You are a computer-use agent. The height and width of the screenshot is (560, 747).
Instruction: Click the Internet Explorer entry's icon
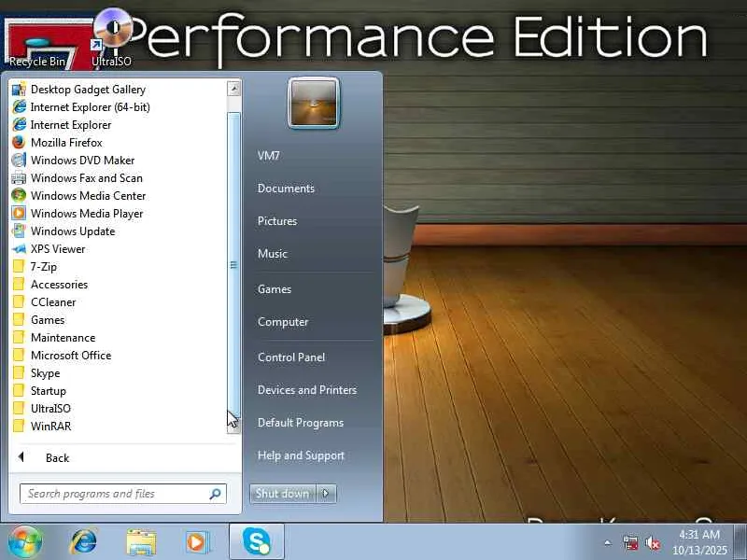pyautogui.click(x=19, y=125)
